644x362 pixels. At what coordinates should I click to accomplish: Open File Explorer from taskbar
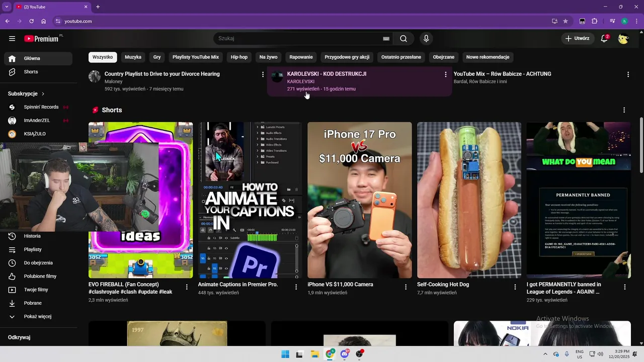(x=315, y=354)
